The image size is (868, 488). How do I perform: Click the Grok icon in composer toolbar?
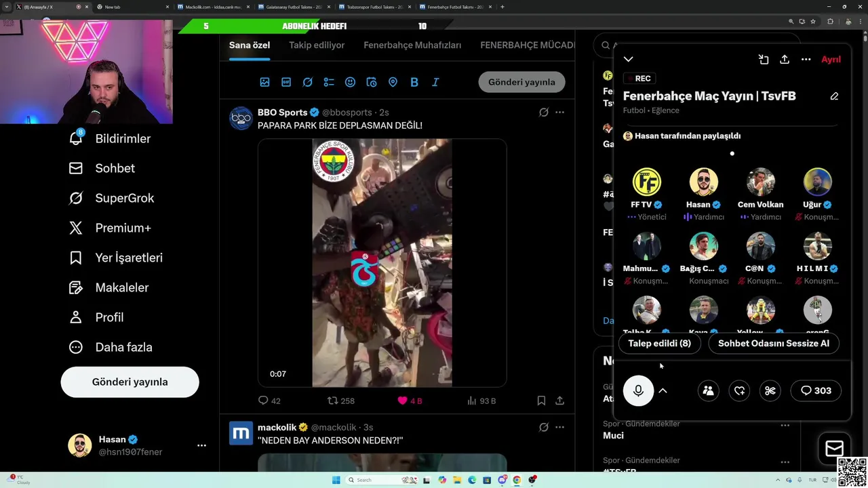pyautogui.click(x=307, y=82)
